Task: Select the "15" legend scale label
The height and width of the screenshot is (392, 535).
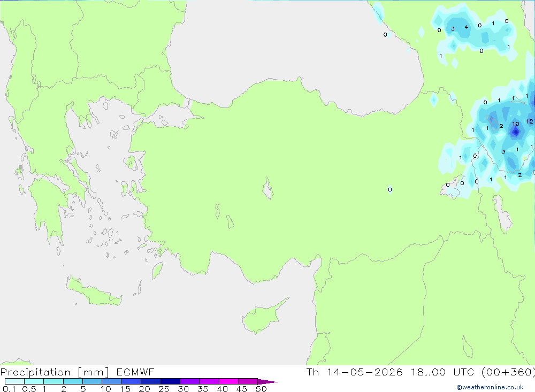Action: [125, 389]
